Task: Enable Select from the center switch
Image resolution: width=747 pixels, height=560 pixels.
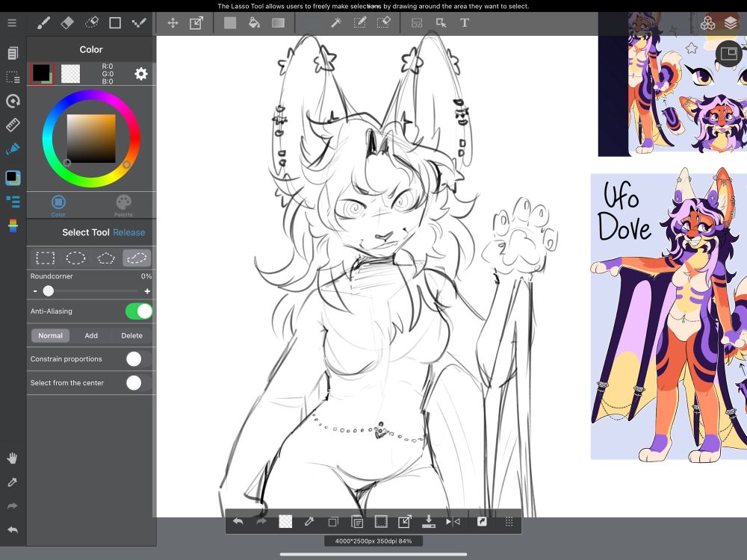Action: click(x=139, y=383)
